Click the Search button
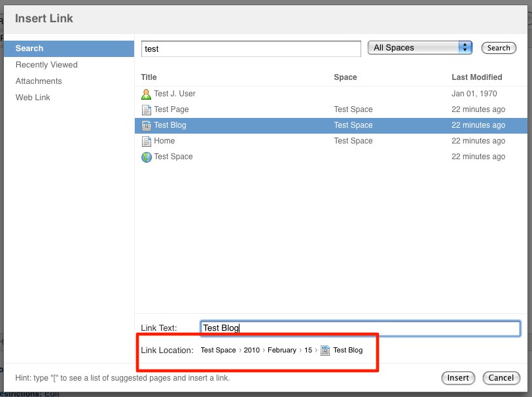Screen dimensions: 532x397 499,48
